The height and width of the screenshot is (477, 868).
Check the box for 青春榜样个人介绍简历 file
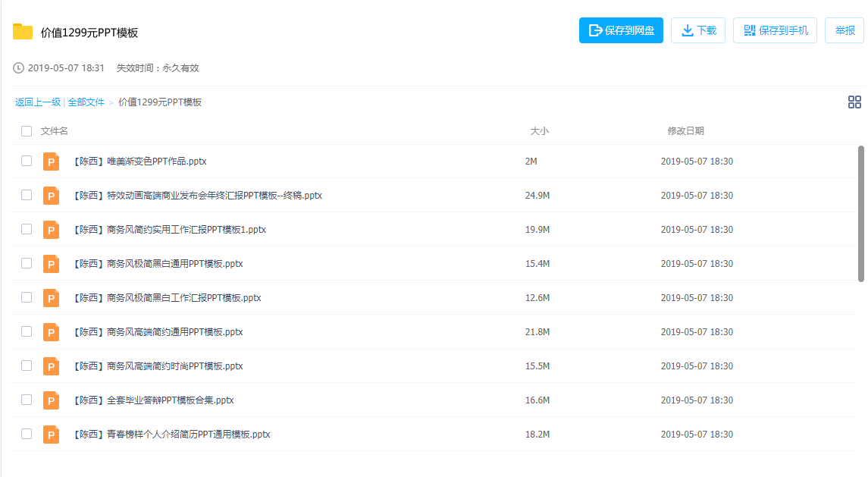(27, 434)
